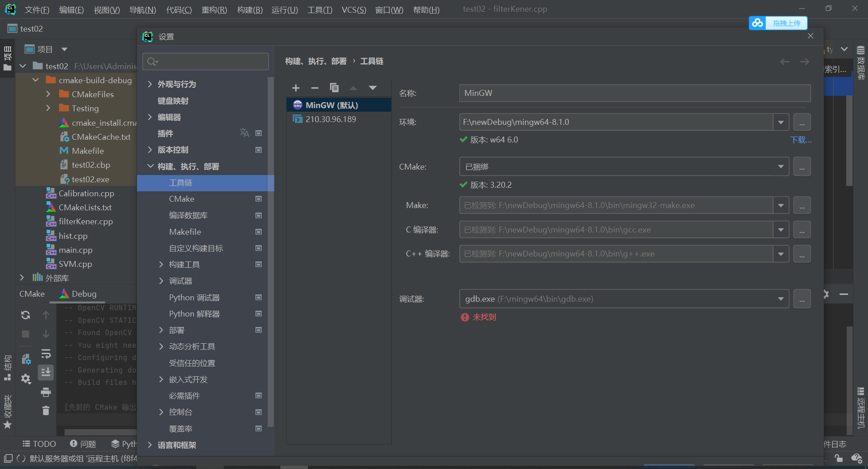This screenshot has width=868, height=469.
Task: Open CMake settings via gear icon
Action: pyautogui.click(x=26, y=379)
